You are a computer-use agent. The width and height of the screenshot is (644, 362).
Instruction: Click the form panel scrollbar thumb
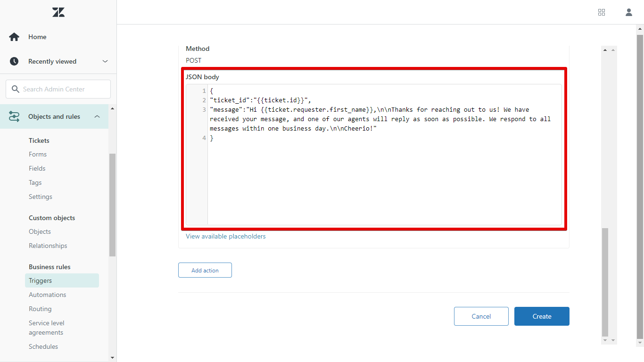click(605, 282)
